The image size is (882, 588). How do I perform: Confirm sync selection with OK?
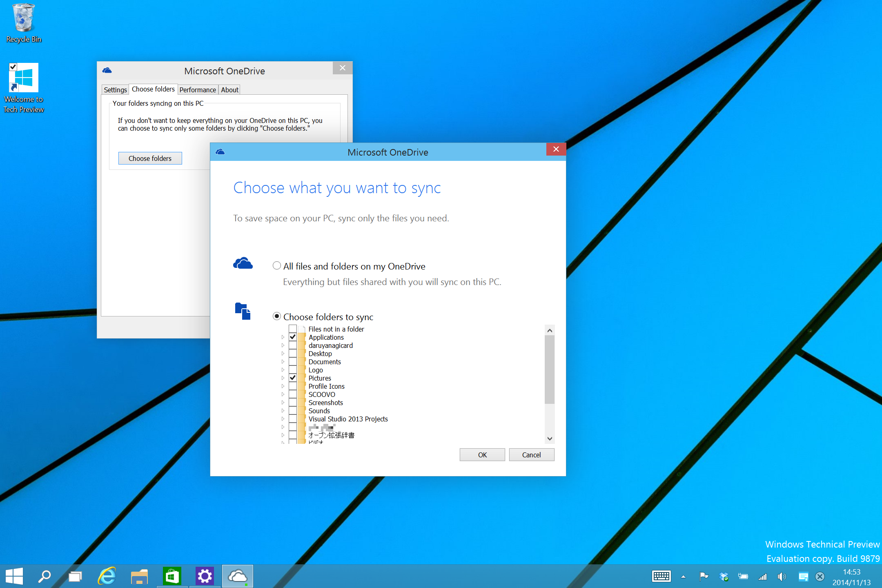point(482,454)
